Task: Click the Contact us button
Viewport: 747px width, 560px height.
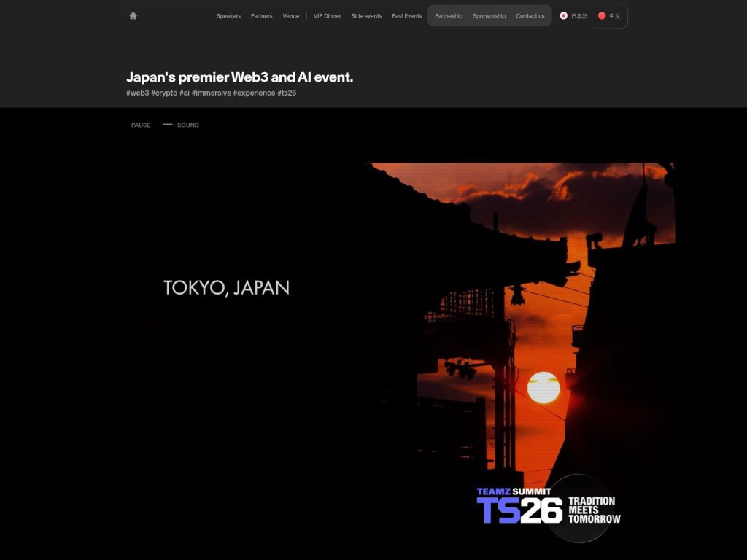Action: coord(530,15)
